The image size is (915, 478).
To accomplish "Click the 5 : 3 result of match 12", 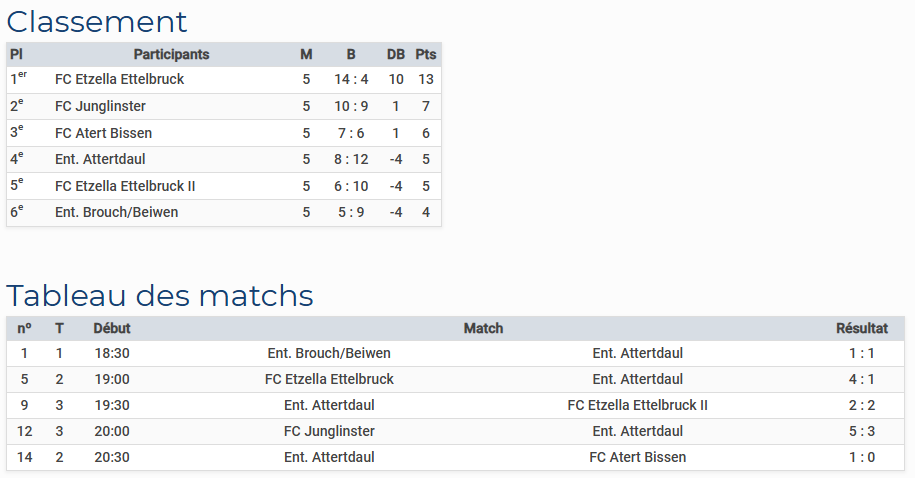I will coord(862,431).
